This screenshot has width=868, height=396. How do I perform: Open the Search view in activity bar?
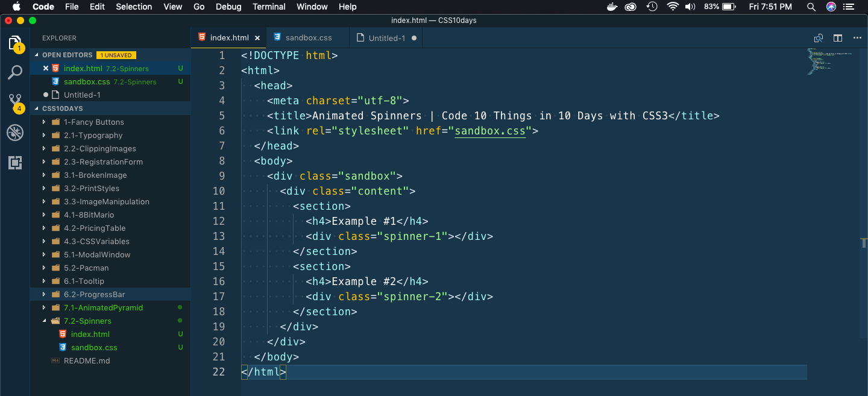pos(15,73)
